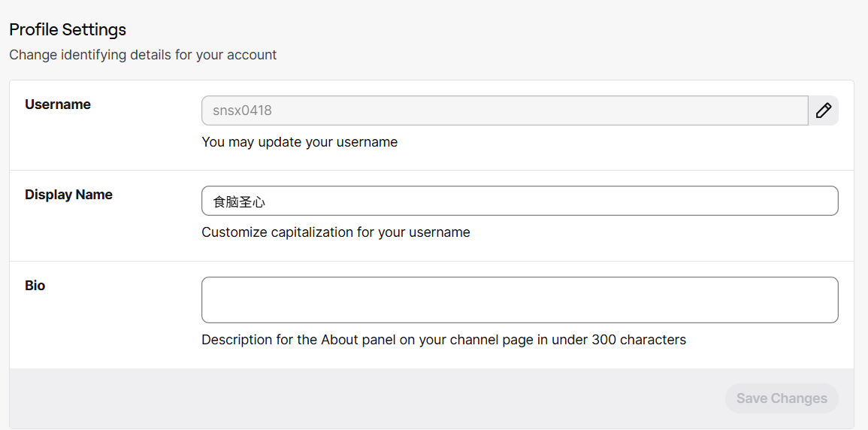Screen dimensions: 868x430
Task: Click the Bio label
Action: click(x=35, y=286)
